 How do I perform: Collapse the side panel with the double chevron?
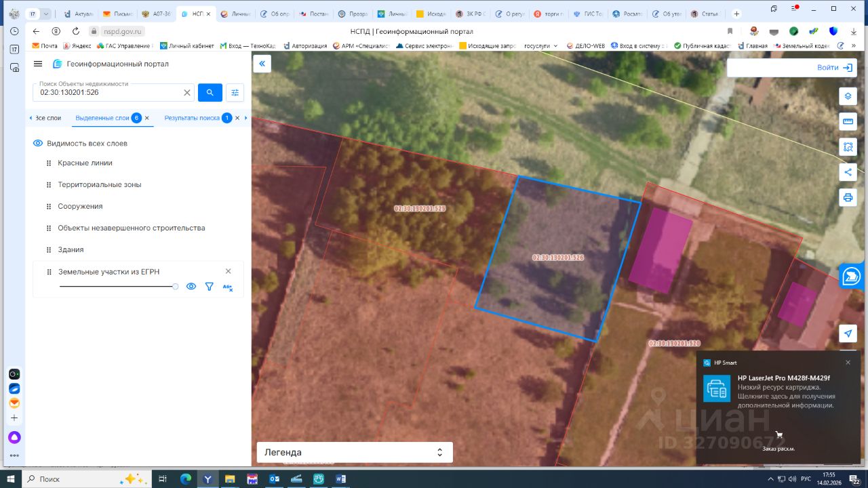262,64
